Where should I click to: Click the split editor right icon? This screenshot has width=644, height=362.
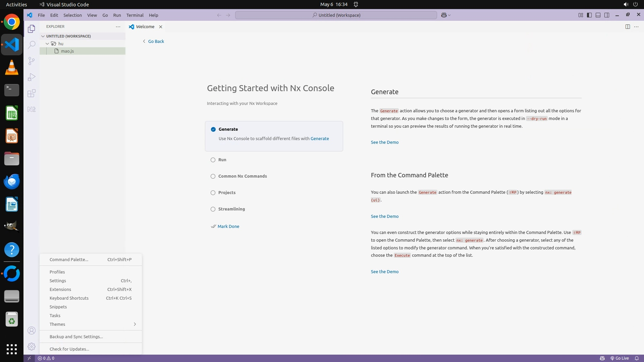coord(628,27)
